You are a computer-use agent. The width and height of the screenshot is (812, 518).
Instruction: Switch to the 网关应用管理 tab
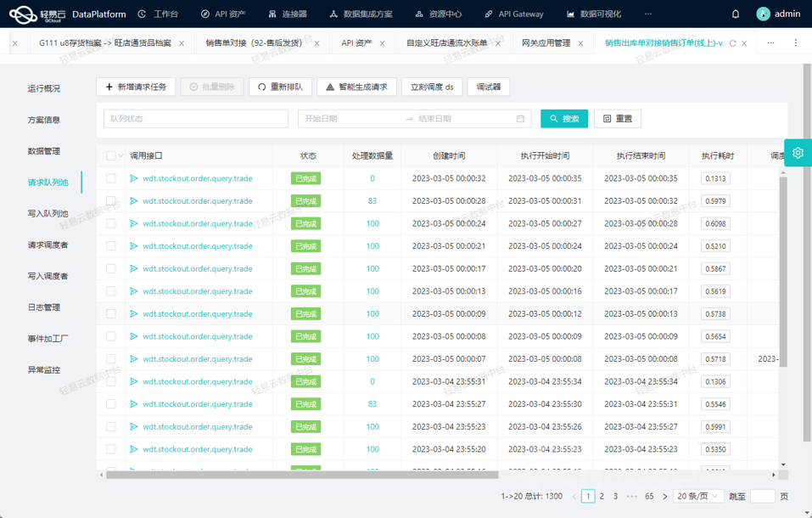pos(546,43)
